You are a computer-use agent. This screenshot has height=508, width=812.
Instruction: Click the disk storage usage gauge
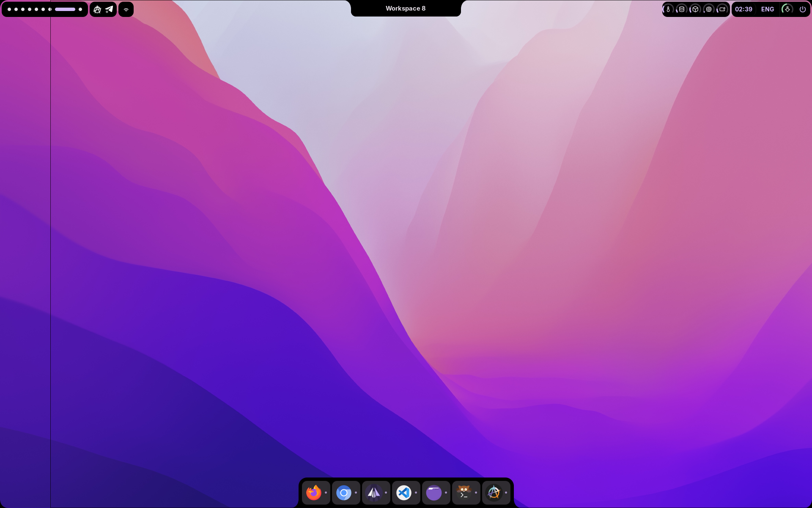[x=682, y=9]
